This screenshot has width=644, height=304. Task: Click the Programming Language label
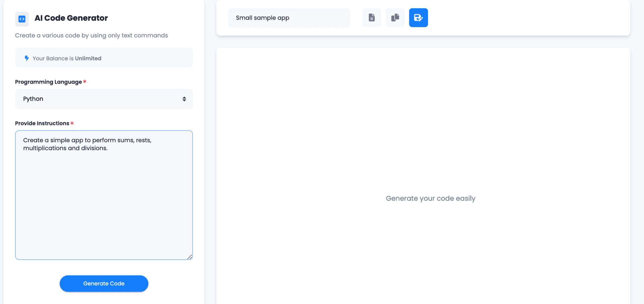(x=48, y=82)
